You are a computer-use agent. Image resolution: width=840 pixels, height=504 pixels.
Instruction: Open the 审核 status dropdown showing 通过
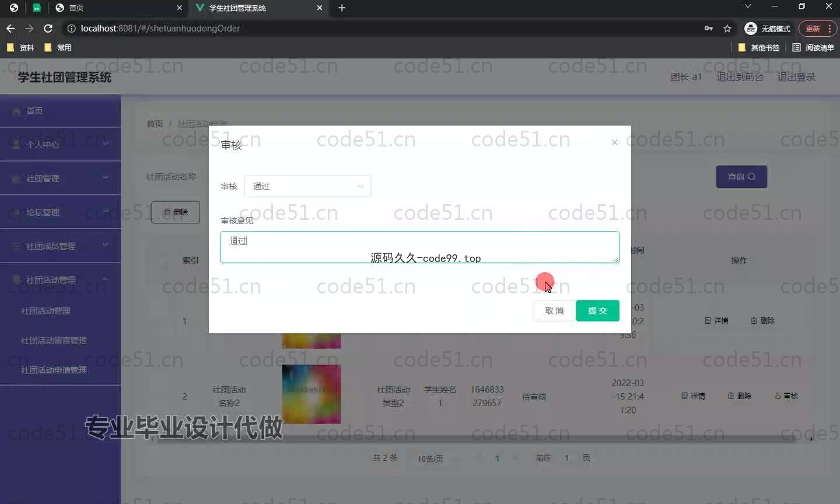(307, 186)
